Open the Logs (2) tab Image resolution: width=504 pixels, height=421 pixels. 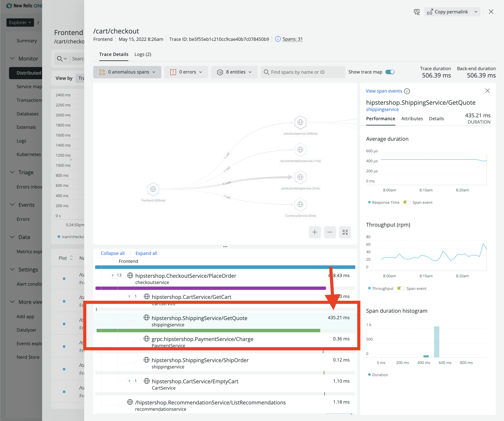(143, 54)
